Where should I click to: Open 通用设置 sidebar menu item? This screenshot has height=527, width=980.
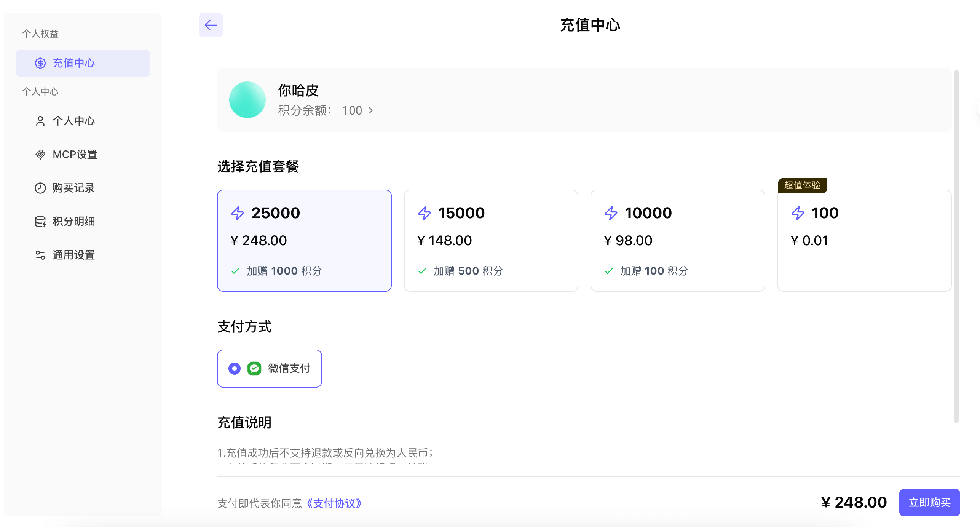coord(73,255)
